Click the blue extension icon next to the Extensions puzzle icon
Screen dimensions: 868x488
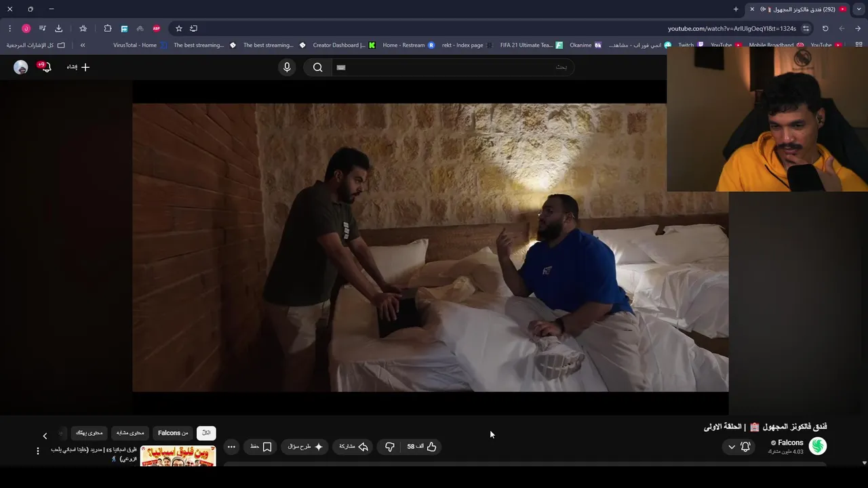(124, 28)
